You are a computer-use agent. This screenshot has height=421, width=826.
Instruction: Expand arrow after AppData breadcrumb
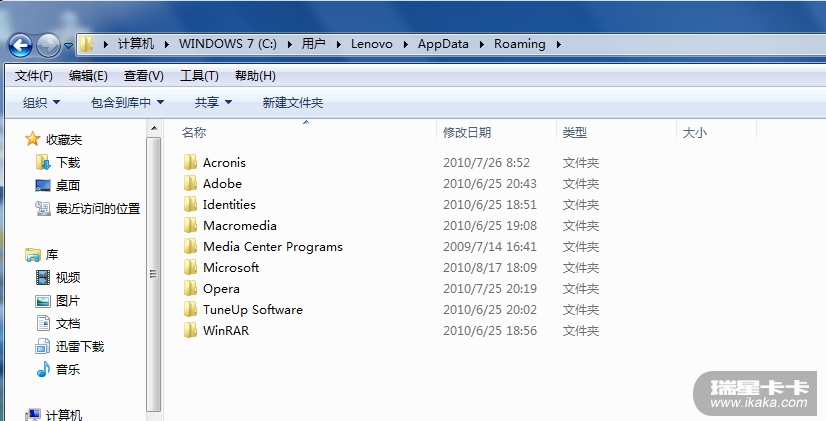coord(481,44)
